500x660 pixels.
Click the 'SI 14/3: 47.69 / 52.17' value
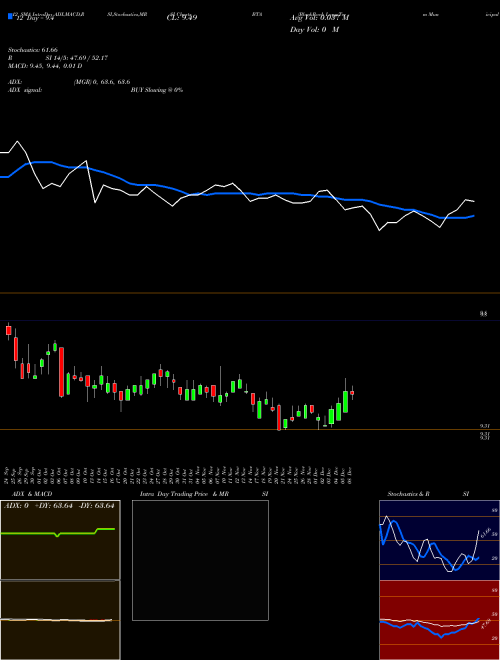coord(77,58)
